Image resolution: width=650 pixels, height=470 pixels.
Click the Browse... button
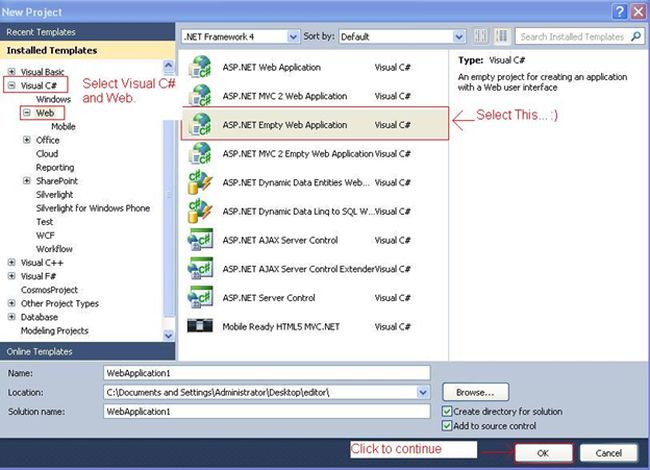pos(475,392)
